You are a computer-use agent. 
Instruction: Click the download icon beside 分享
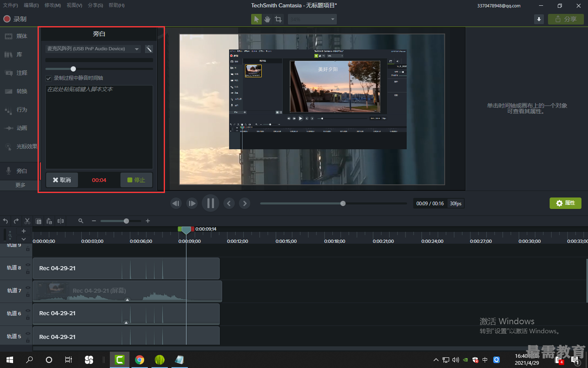pos(539,19)
